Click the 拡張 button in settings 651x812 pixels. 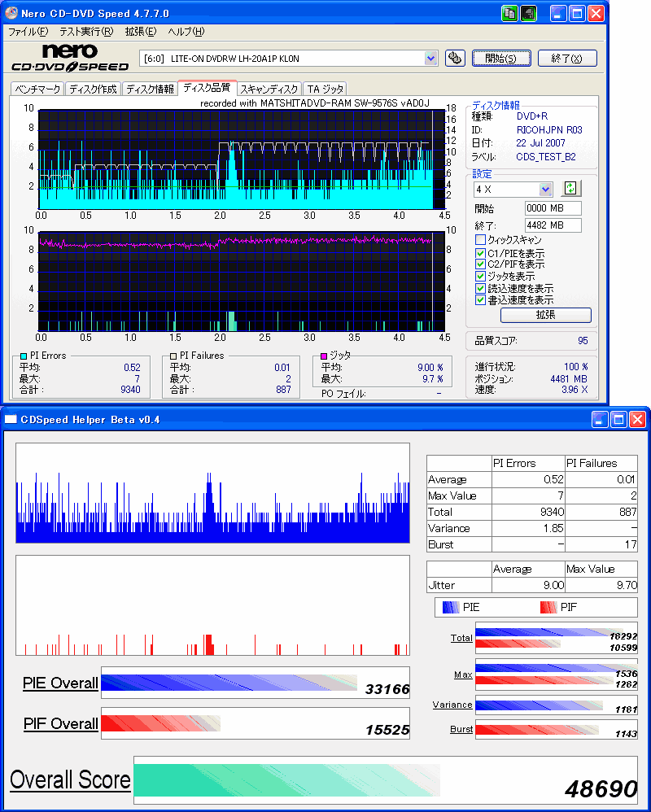tap(545, 315)
